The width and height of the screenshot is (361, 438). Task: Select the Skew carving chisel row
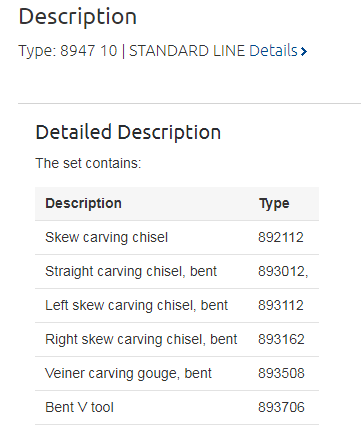point(177,238)
